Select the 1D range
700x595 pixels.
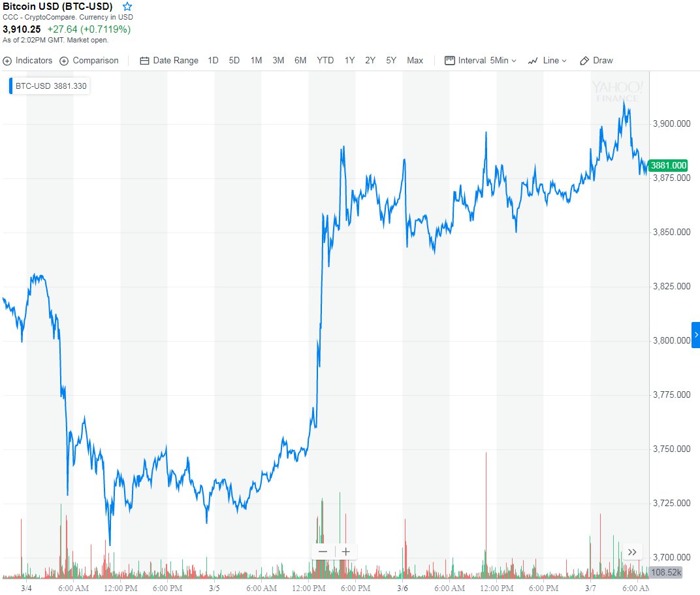click(213, 61)
